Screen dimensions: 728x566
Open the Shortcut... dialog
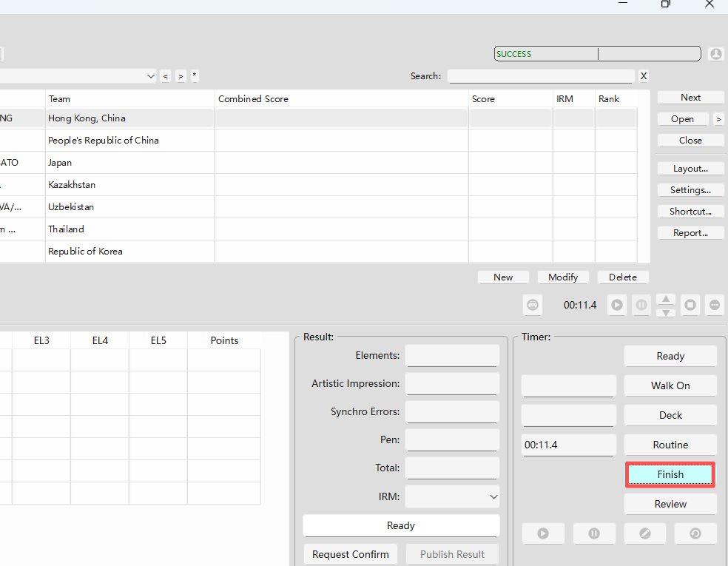[690, 212]
